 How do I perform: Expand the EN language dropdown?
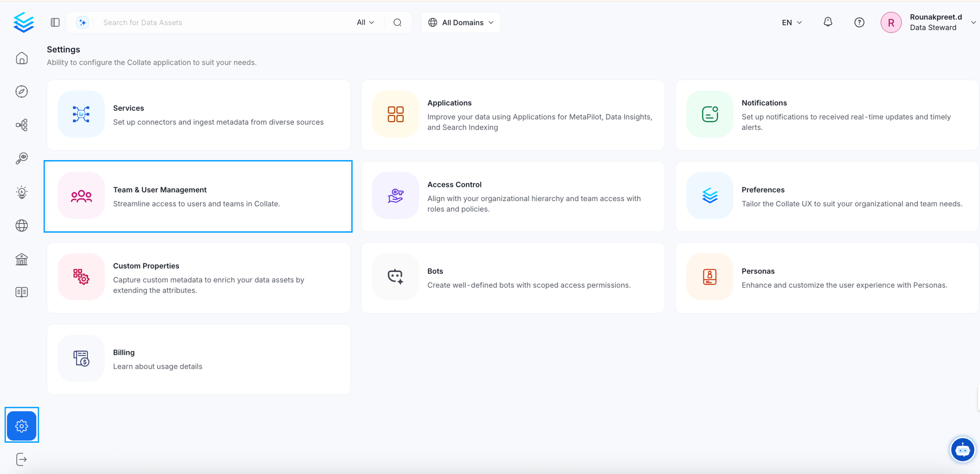(x=791, y=22)
